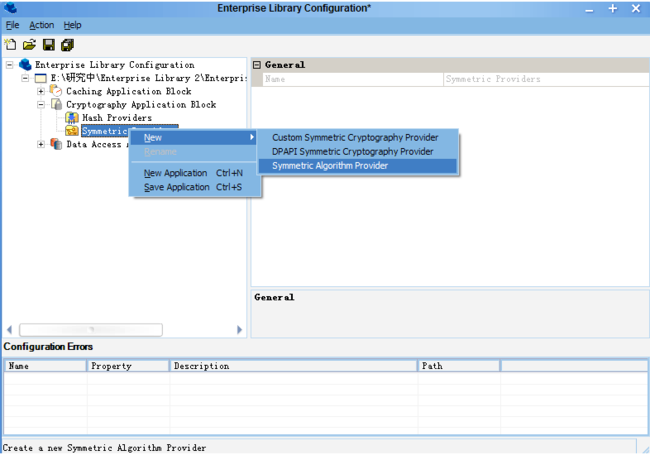Collapse the E:\ application path node

coord(25,78)
